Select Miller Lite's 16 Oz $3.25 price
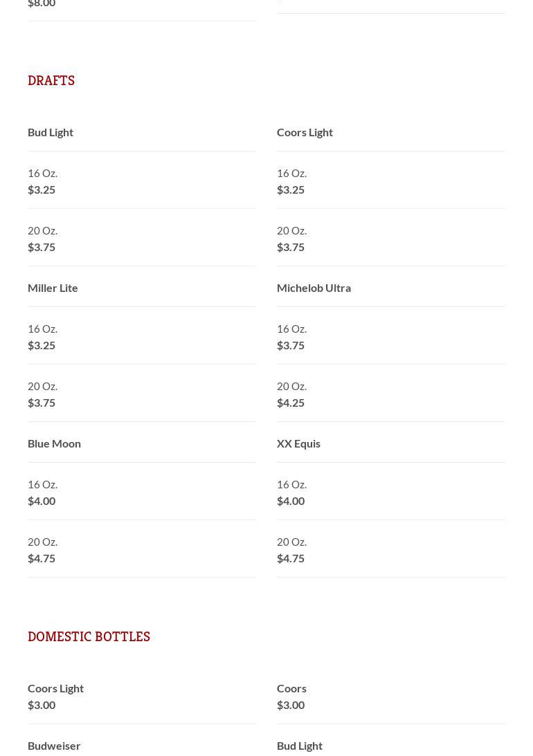 pyautogui.click(x=42, y=345)
